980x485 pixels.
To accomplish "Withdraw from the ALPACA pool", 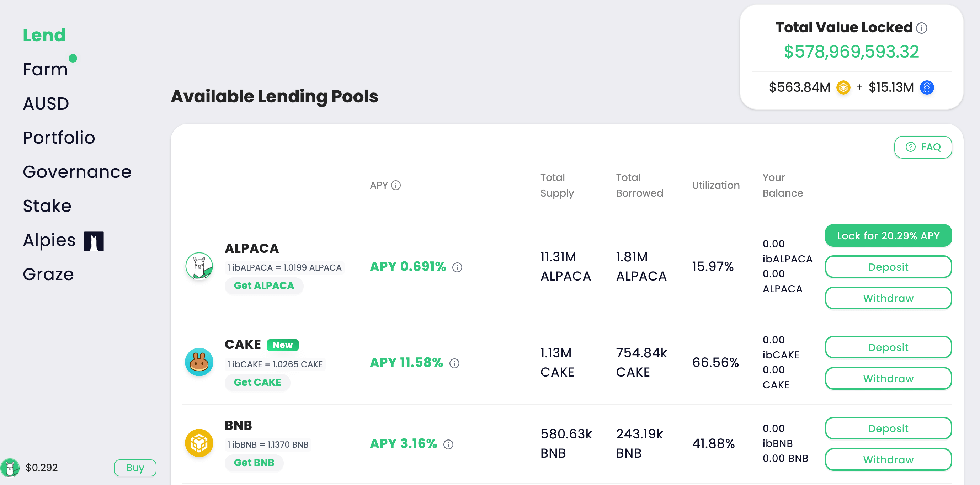I will coord(888,298).
